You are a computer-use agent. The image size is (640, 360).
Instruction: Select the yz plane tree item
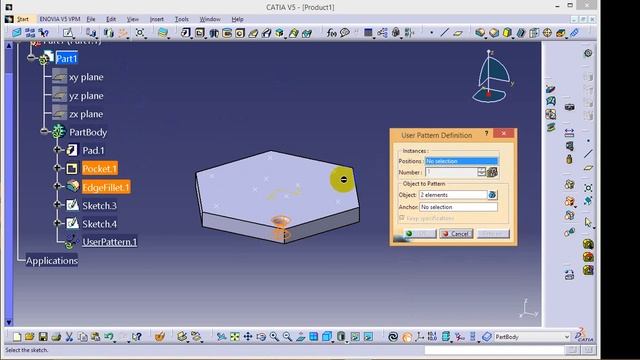86,96
